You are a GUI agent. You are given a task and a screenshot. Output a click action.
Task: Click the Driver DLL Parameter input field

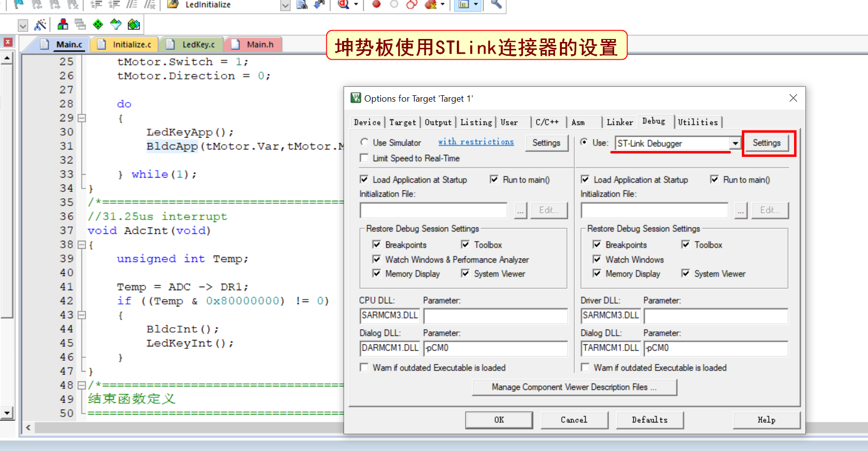coord(715,315)
